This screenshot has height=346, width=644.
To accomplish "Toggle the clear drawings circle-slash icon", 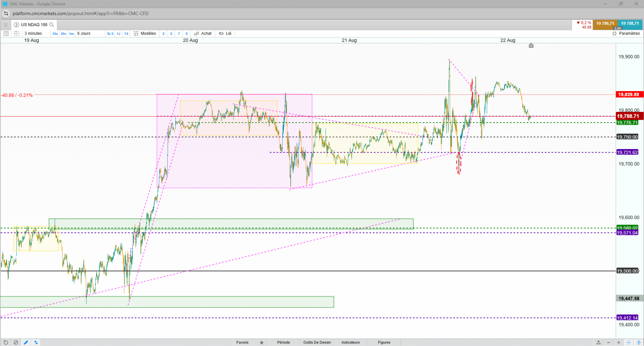I will pos(16,342).
